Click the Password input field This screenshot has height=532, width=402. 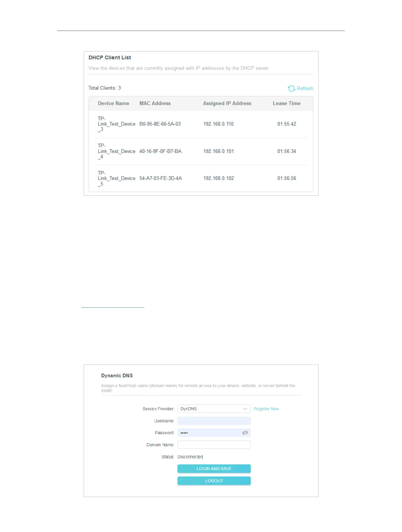(x=214, y=433)
